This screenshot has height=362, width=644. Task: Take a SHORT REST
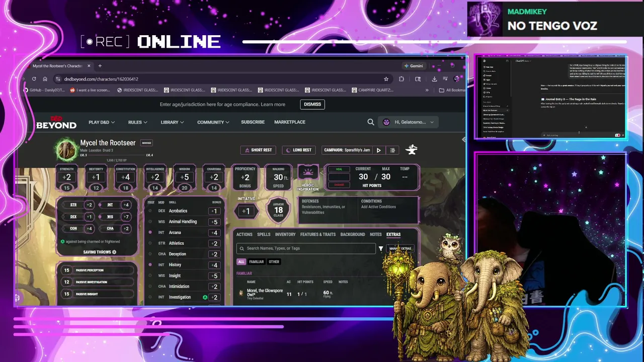coord(259,150)
